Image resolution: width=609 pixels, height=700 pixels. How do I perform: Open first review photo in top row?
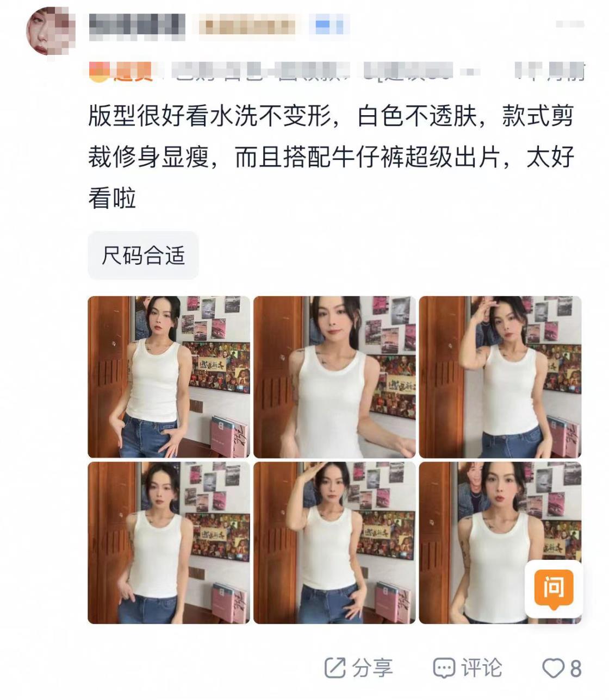169,377
